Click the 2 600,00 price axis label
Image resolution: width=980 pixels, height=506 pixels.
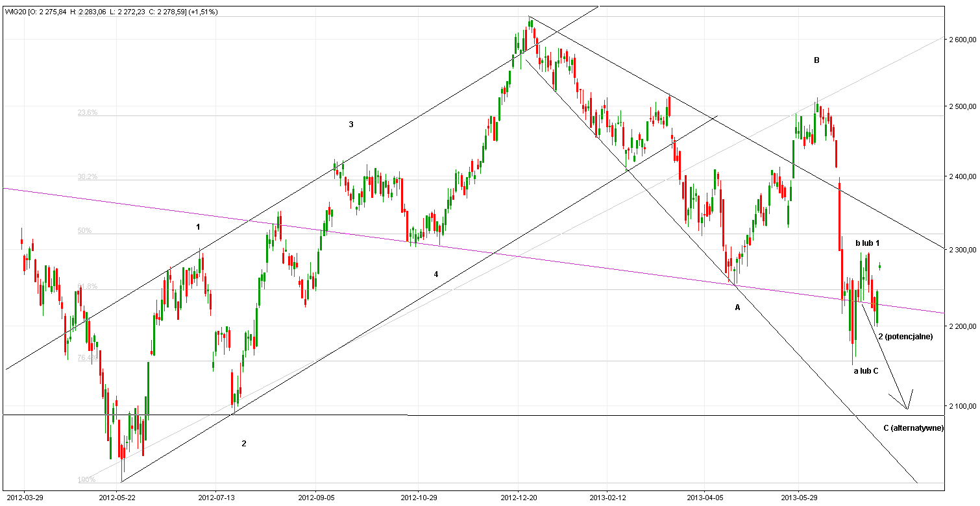pyautogui.click(x=963, y=40)
